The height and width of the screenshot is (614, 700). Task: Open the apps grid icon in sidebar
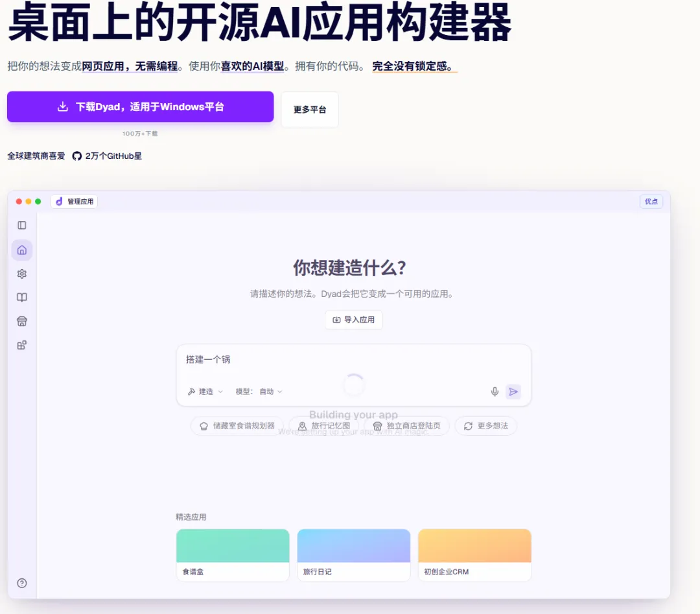[x=22, y=345]
